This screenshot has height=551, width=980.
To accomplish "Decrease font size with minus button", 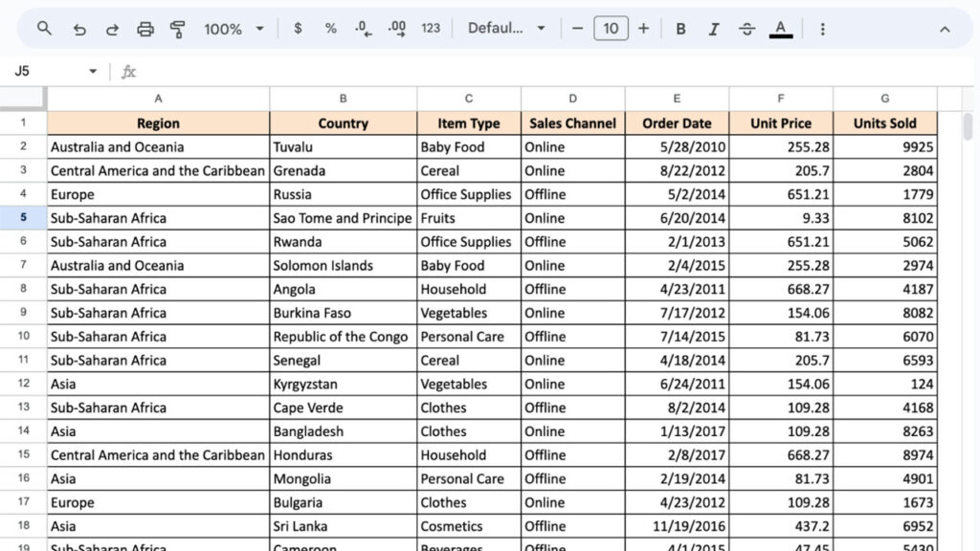I will coord(577,29).
